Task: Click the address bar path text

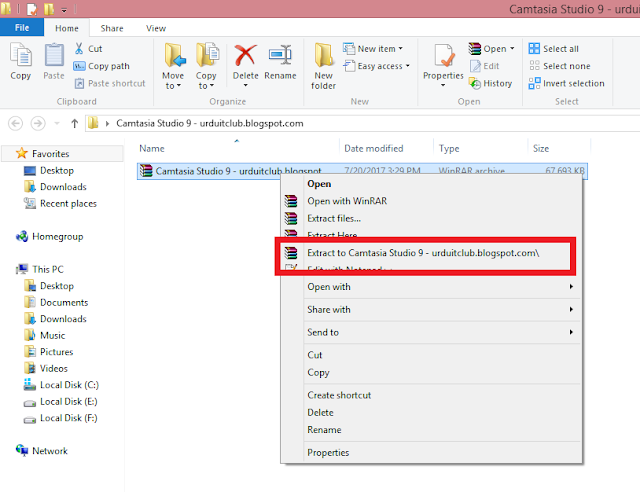Action: (210, 123)
